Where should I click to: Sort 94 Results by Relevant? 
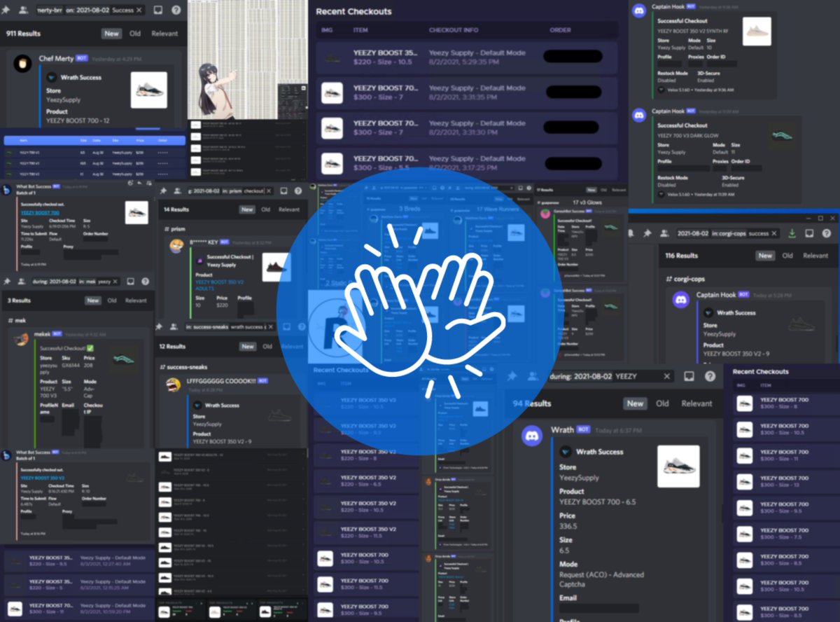pyautogui.click(x=696, y=403)
